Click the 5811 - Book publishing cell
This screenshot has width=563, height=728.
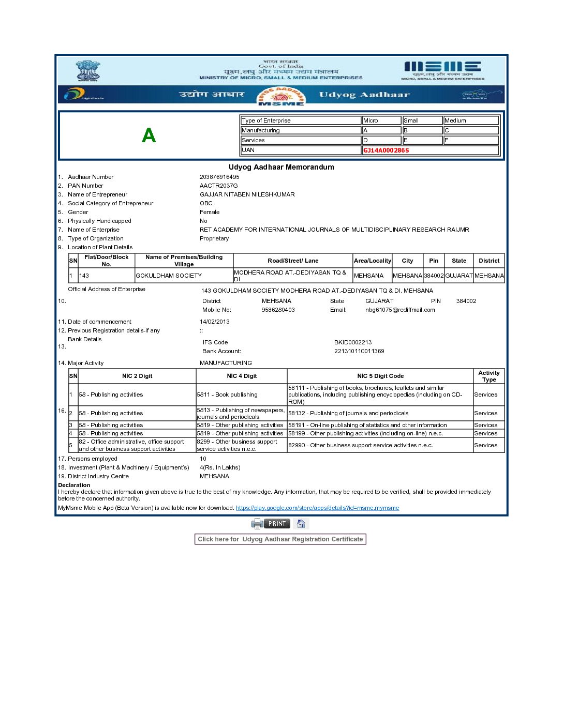tap(241, 395)
